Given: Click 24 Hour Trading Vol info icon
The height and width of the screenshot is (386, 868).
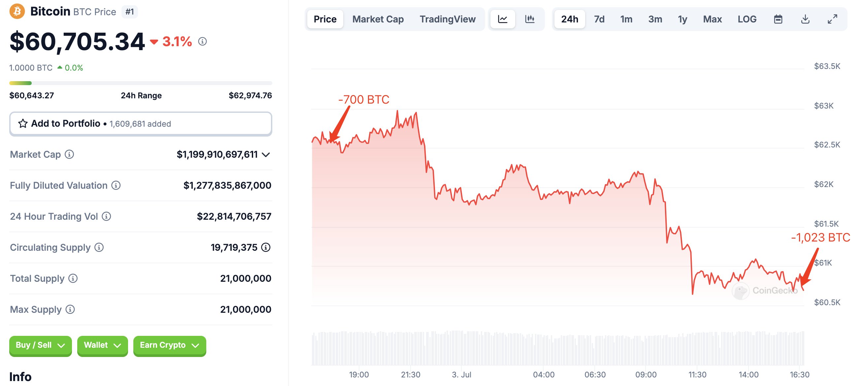Looking at the screenshot, I should (x=107, y=216).
